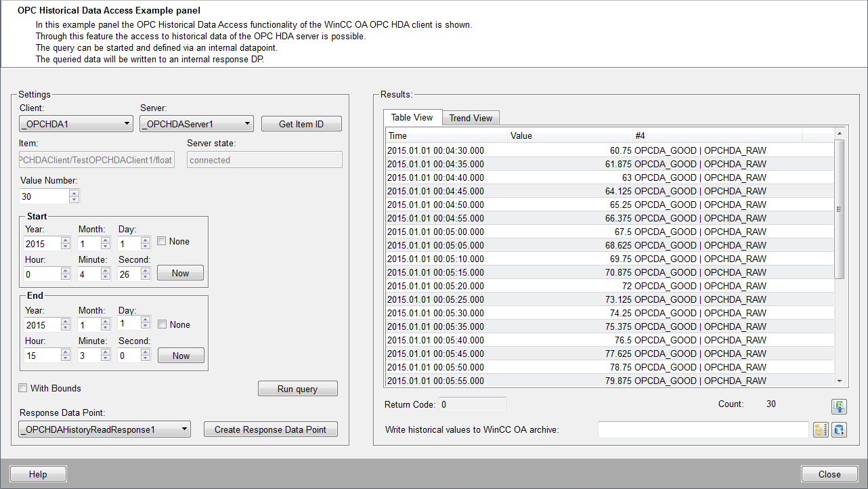Select the row with time 00:05:00.000

tap(609, 232)
